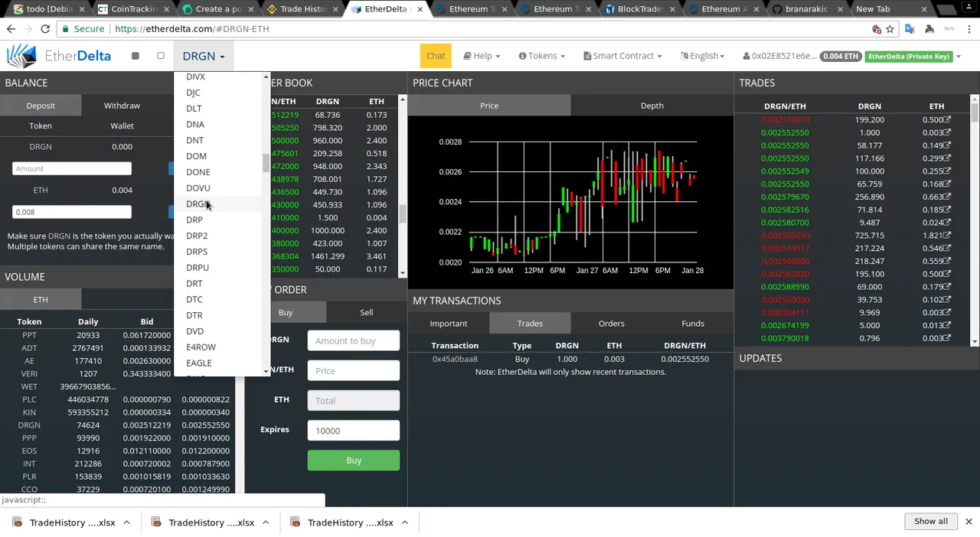Open the Funds tab in My Transactions
980x537 pixels.
point(693,324)
